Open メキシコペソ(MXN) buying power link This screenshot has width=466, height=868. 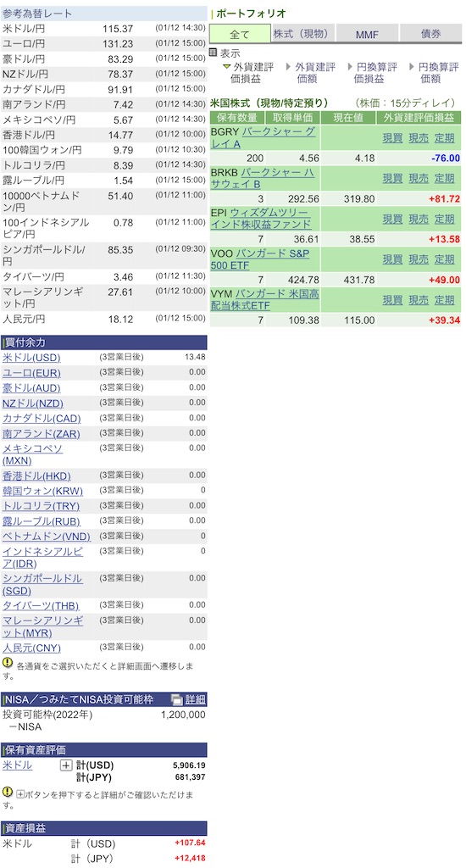pyautogui.click(x=32, y=454)
